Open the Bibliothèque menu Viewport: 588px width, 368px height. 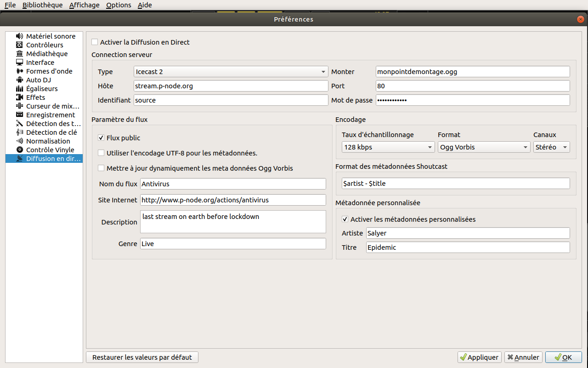tap(42, 5)
